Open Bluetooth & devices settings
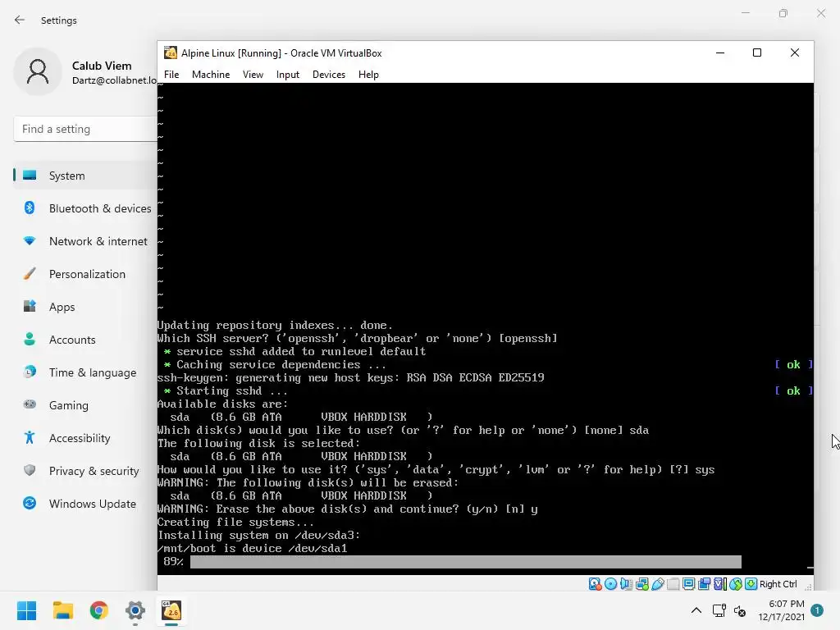Screen dimensions: 840x630 tap(85, 208)
